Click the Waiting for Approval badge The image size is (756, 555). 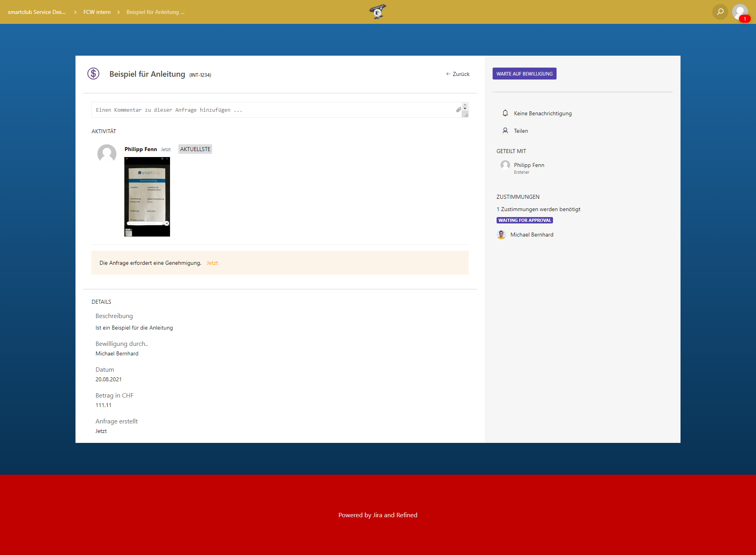(x=524, y=220)
